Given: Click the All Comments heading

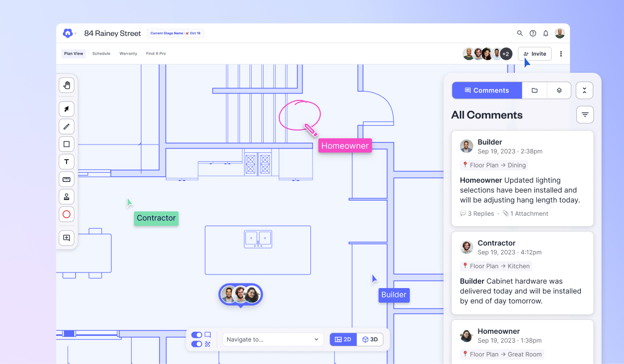Looking at the screenshot, I should click(487, 115).
